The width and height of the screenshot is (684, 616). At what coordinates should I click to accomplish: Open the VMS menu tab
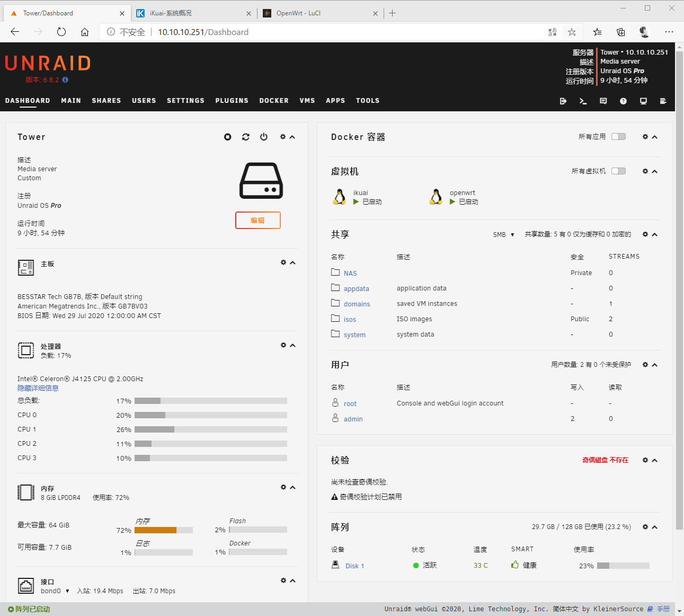pyautogui.click(x=307, y=101)
